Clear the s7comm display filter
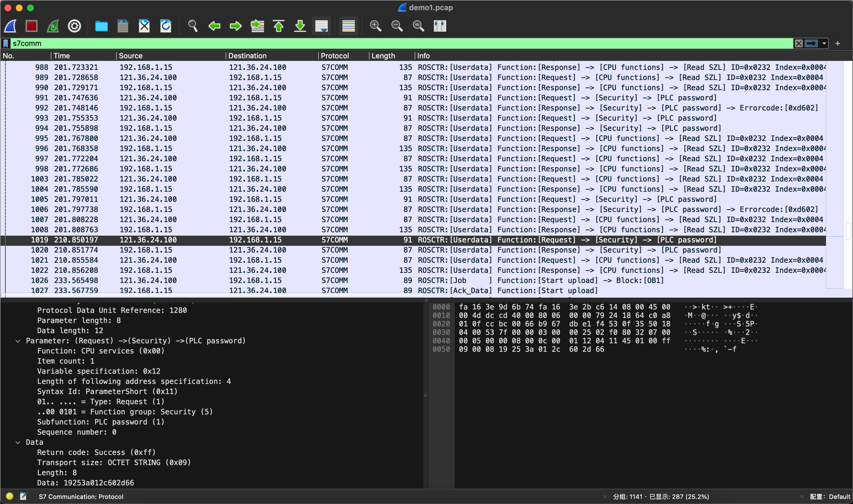The image size is (853, 504). (x=799, y=43)
